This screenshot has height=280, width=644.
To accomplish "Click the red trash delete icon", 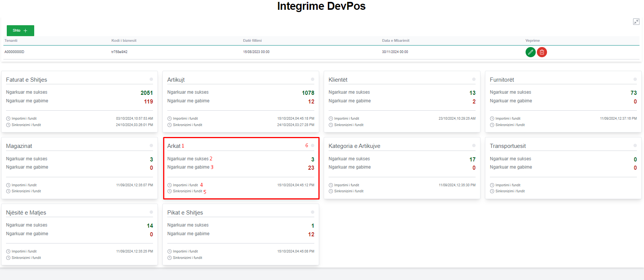I will click(x=542, y=52).
